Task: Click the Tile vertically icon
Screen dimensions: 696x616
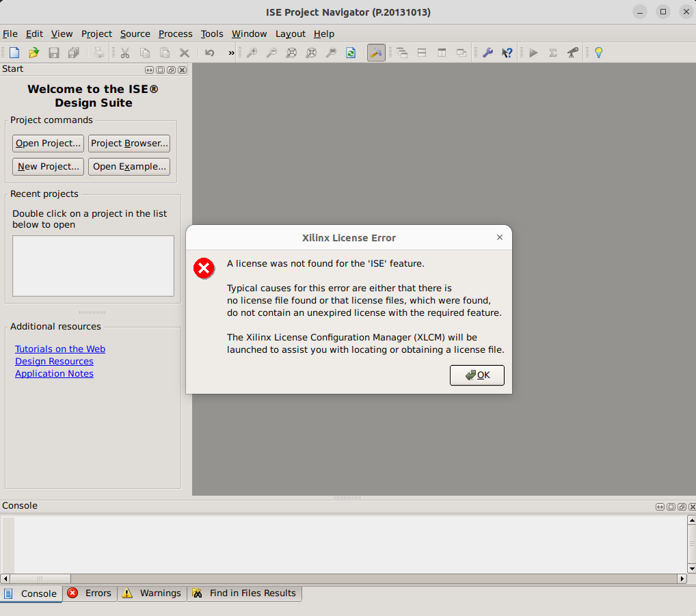Action: click(x=442, y=53)
